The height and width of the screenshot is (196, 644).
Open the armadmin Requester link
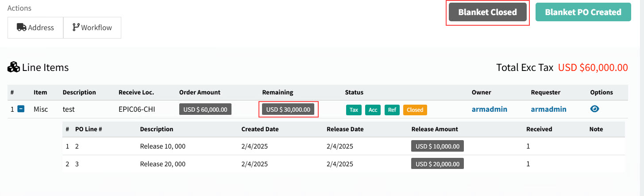click(548, 109)
